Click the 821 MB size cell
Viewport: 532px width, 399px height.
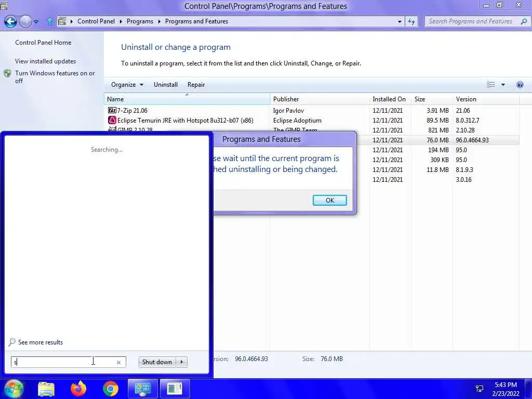tap(437, 130)
